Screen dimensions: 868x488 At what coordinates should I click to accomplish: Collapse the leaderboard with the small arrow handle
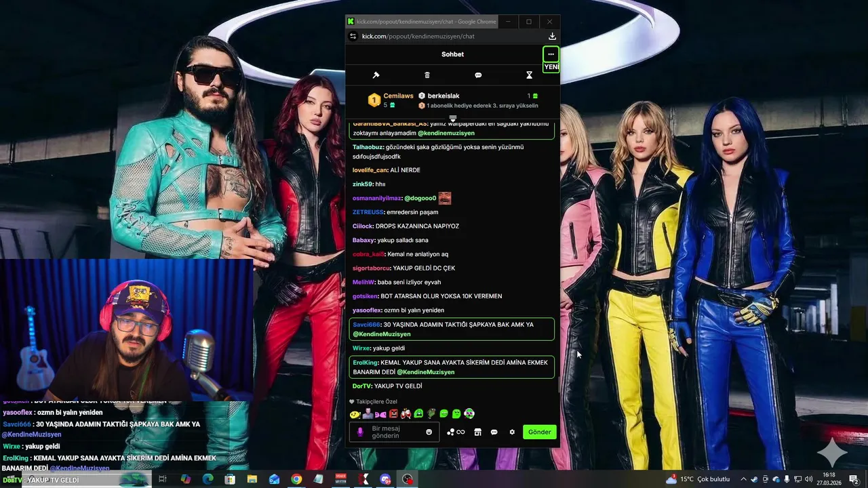[x=453, y=119]
